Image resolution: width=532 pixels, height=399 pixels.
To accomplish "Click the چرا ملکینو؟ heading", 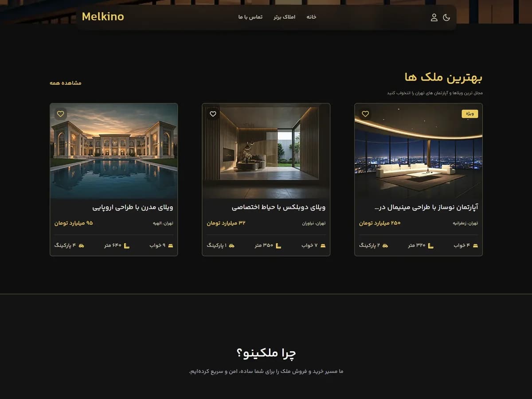I will [x=266, y=353].
